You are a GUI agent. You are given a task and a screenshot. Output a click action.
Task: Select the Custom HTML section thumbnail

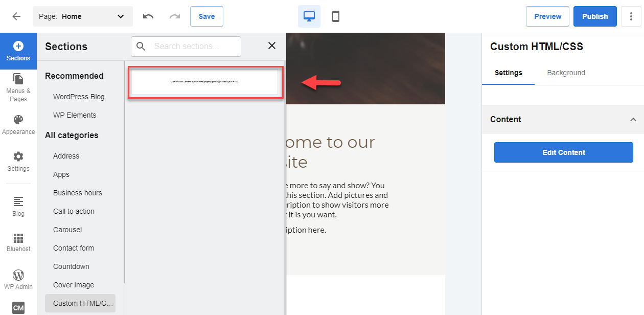pos(205,82)
